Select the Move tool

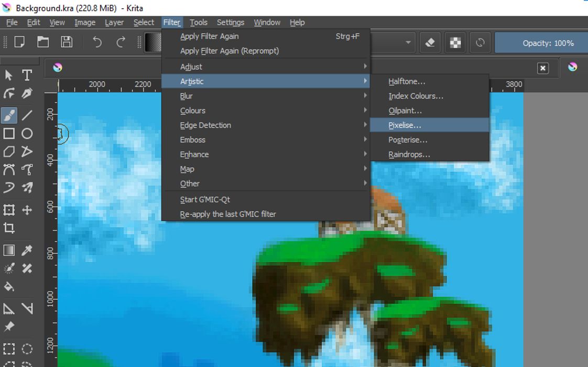(27, 210)
